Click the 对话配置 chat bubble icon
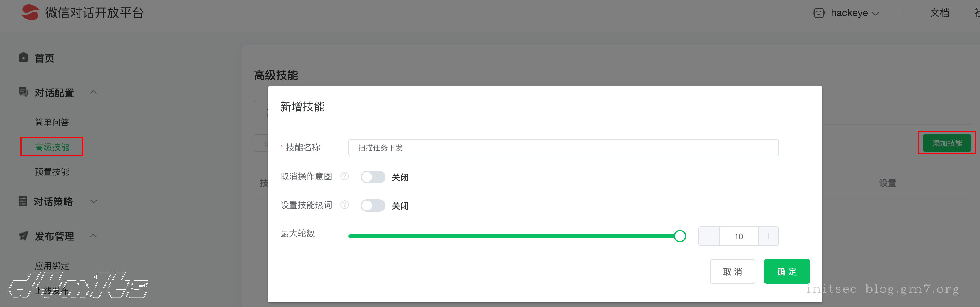This screenshot has width=980, height=307. (x=24, y=92)
